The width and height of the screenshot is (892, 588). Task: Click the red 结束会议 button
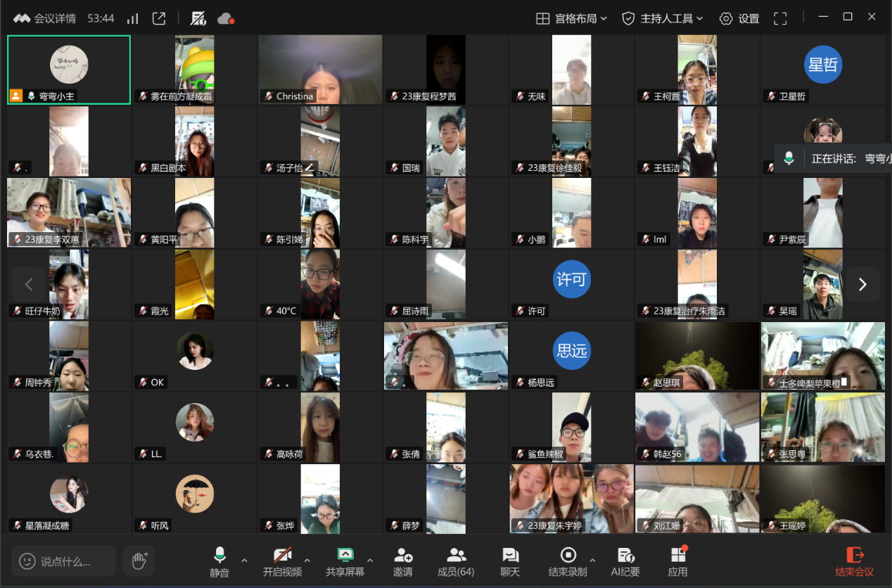(854, 562)
